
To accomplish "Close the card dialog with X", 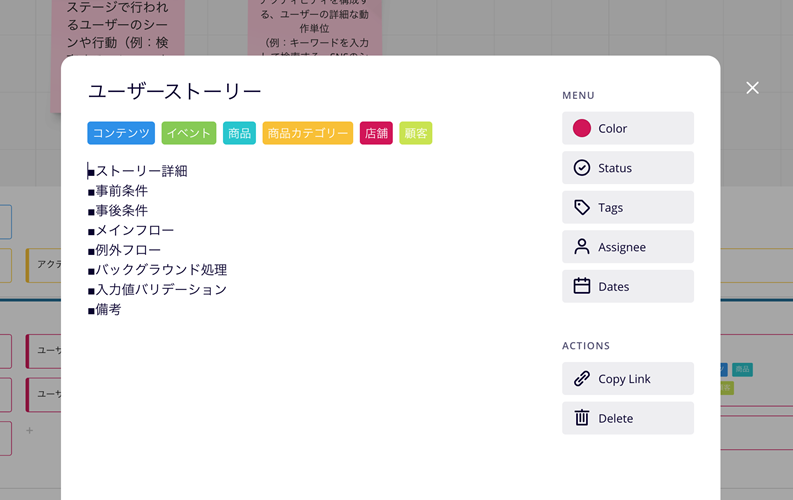I will pos(752,88).
